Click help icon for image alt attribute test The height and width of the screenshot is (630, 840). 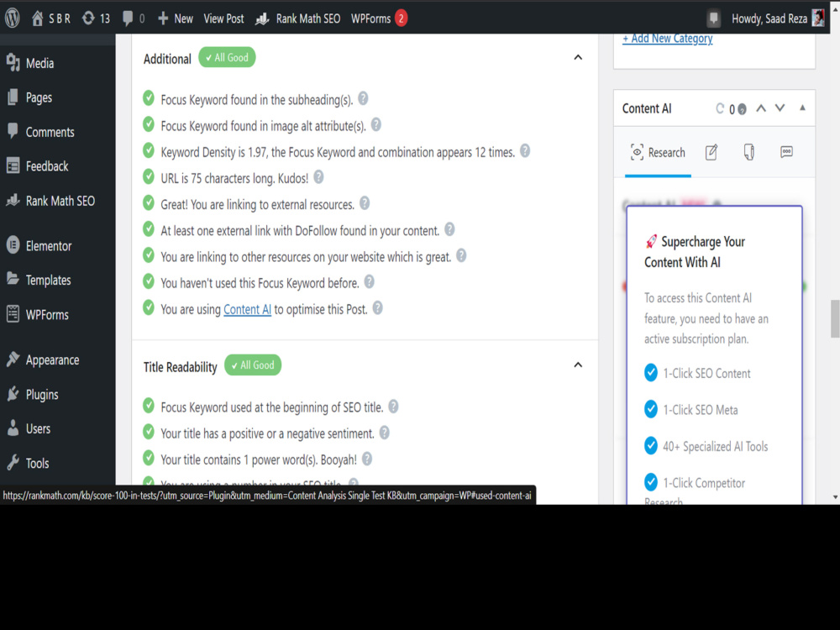pyautogui.click(x=376, y=125)
